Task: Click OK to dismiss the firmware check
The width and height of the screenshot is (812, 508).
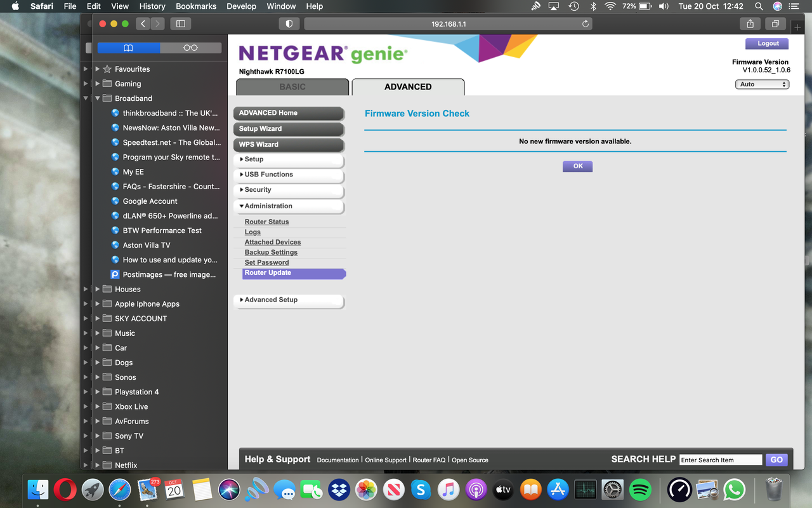Action: click(x=578, y=166)
